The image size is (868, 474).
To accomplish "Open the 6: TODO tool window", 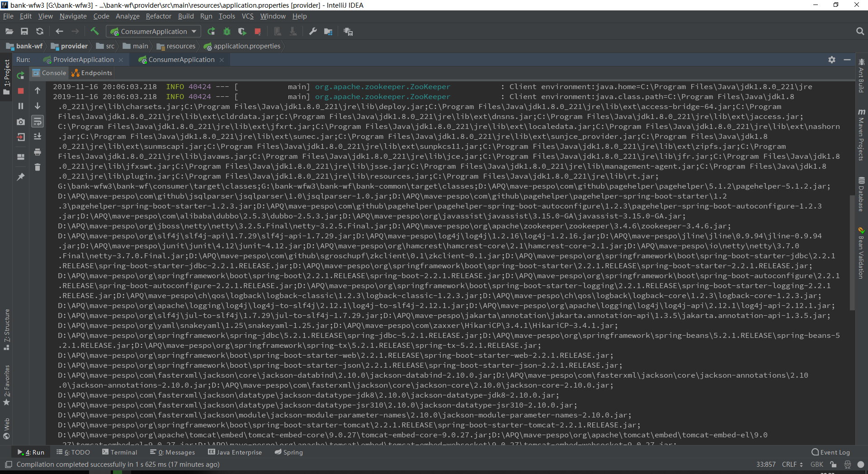I will coord(73,452).
